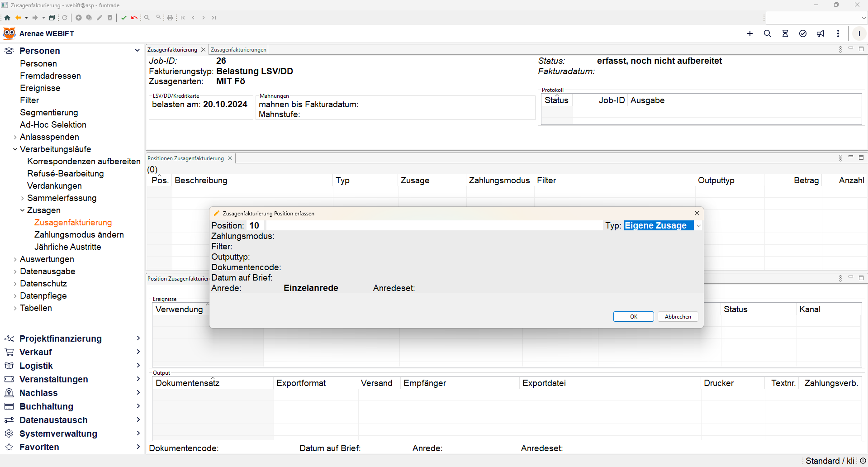Viewport: 868px width, 467px height.
Task: Click Abbrechen to cancel the dialog
Action: [x=678, y=317]
